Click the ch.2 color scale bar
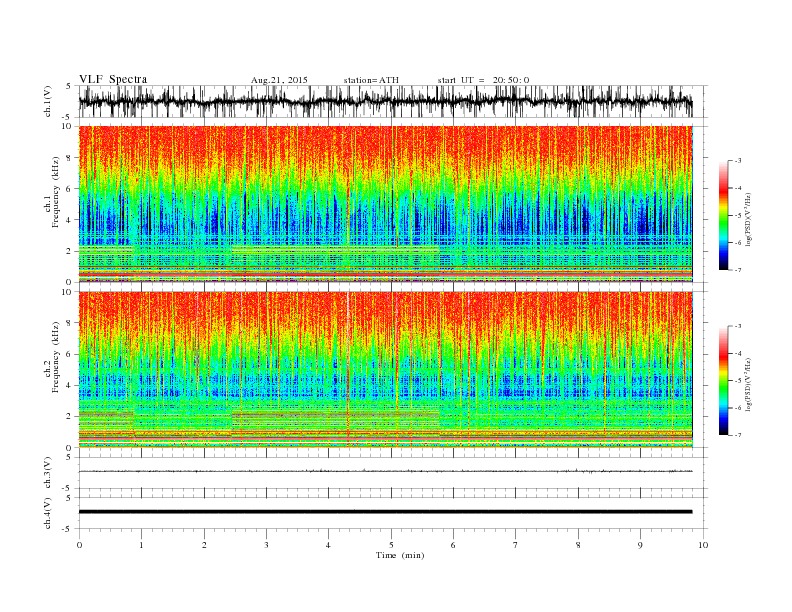Screen dimensions: 792x612 (x=723, y=380)
